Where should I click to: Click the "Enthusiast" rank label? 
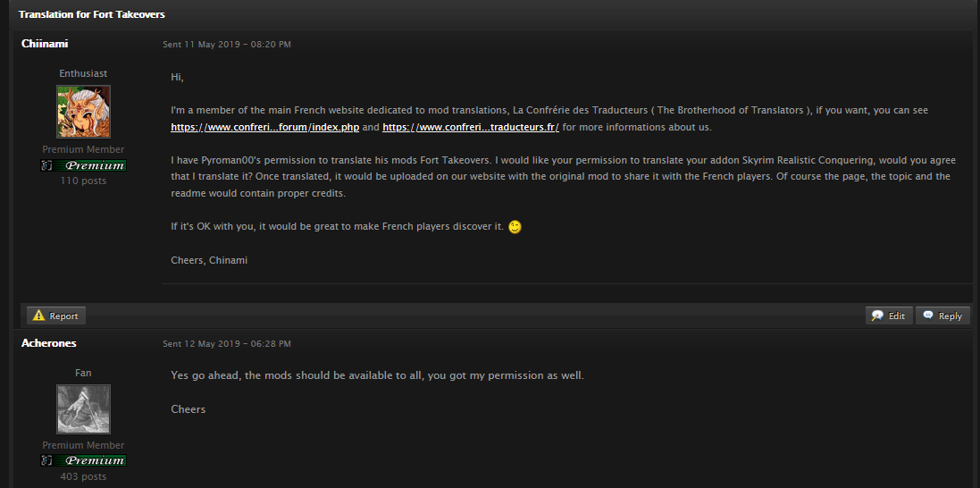[x=83, y=73]
